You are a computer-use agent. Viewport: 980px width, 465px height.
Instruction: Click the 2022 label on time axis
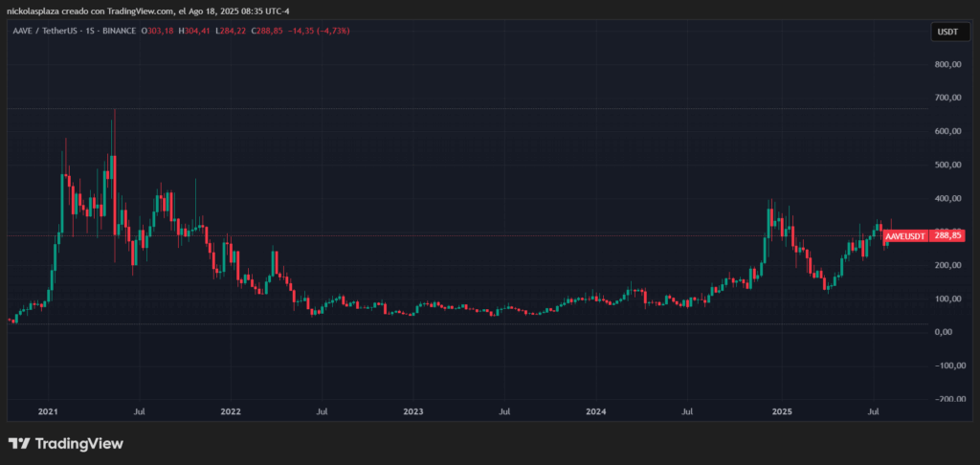click(x=231, y=411)
